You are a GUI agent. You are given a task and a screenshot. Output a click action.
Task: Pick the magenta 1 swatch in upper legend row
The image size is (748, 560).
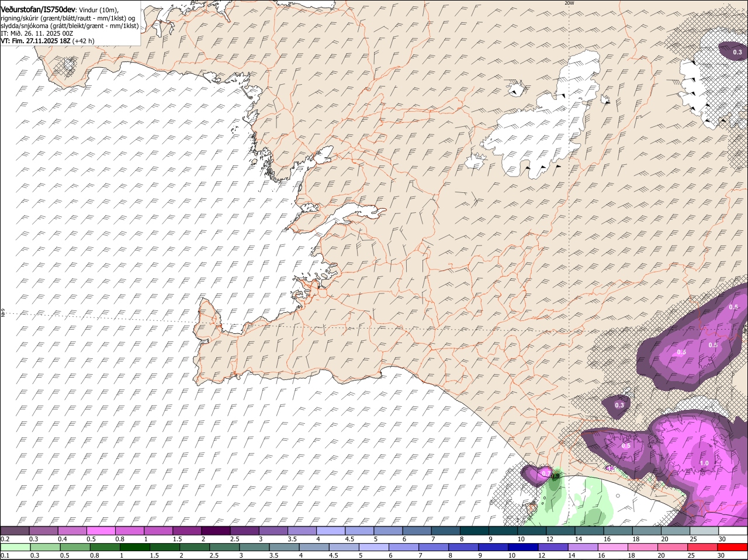158,531
